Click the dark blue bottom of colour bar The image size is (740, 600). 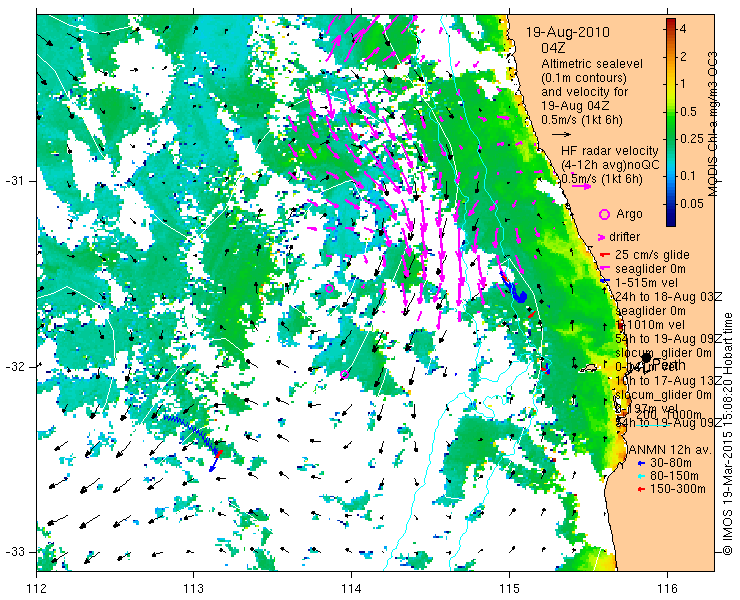pos(671,220)
